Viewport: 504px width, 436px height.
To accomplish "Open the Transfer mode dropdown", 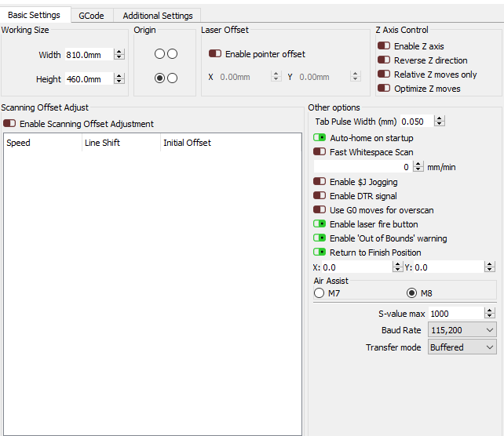I will [x=462, y=347].
